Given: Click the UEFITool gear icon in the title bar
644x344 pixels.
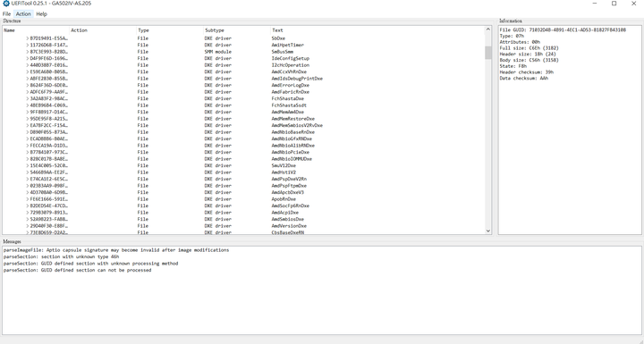Looking at the screenshot, I should tap(5, 4).
